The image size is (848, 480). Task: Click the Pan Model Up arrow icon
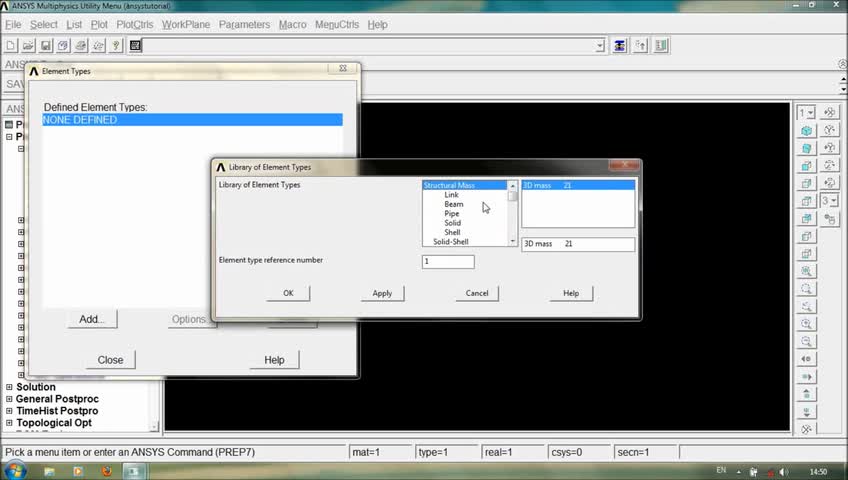click(806, 394)
